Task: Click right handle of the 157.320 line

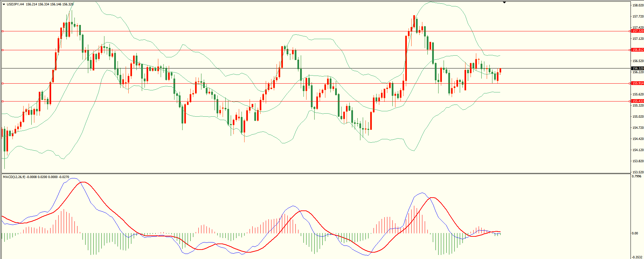Action: pyautogui.click(x=630, y=31)
